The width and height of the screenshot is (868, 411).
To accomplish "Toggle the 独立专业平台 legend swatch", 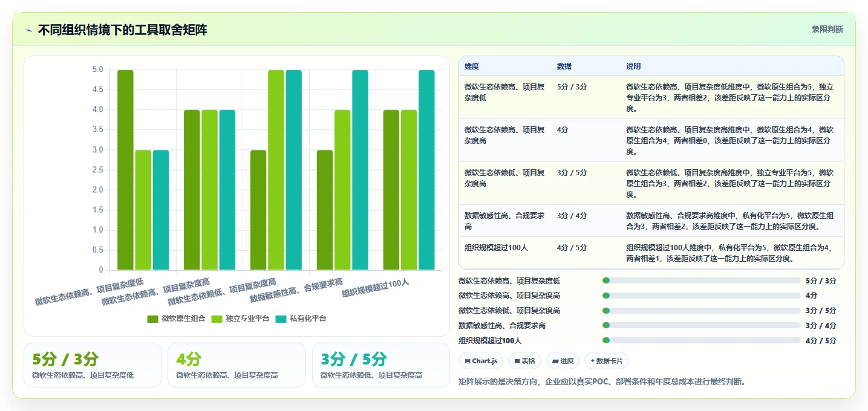I will coord(217,319).
